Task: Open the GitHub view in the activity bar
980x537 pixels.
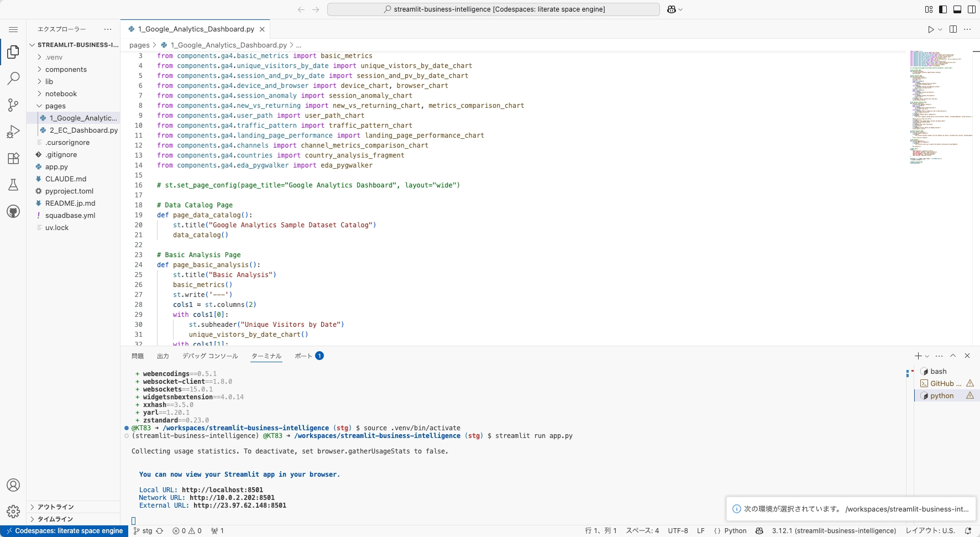Action: tap(13, 211)
